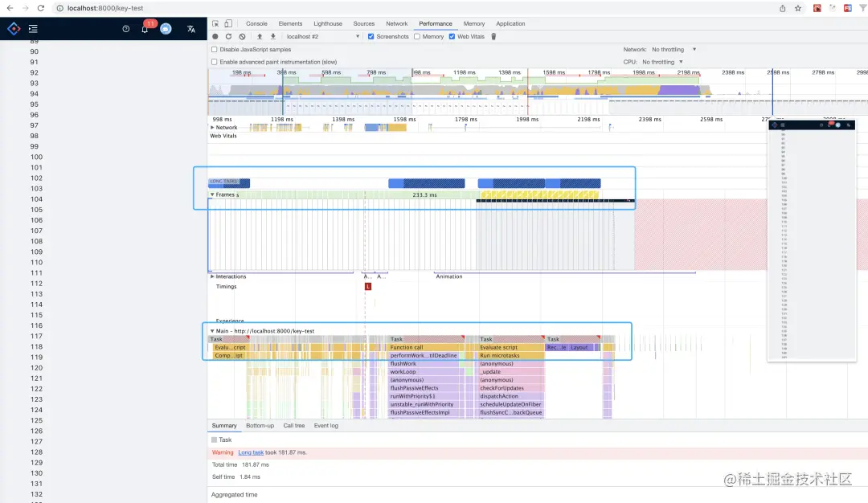
Task: Click the share page icon
Action: pos(782,8)
